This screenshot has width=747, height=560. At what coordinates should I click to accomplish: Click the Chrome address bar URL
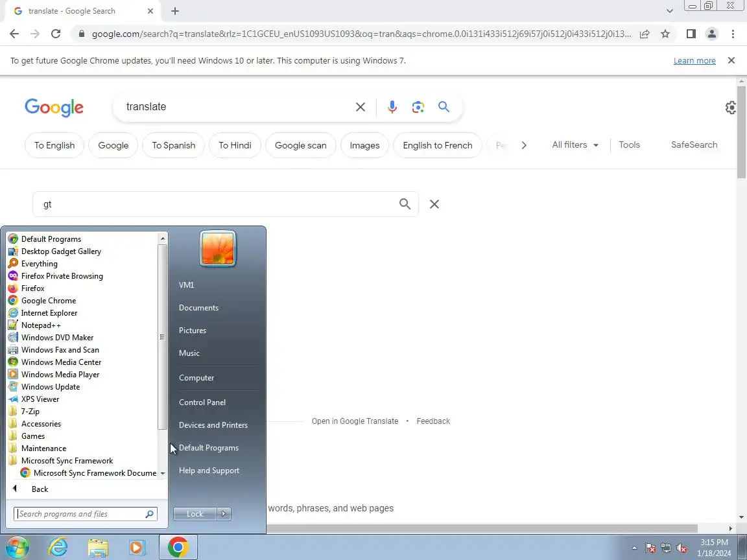tap(361, 34)
